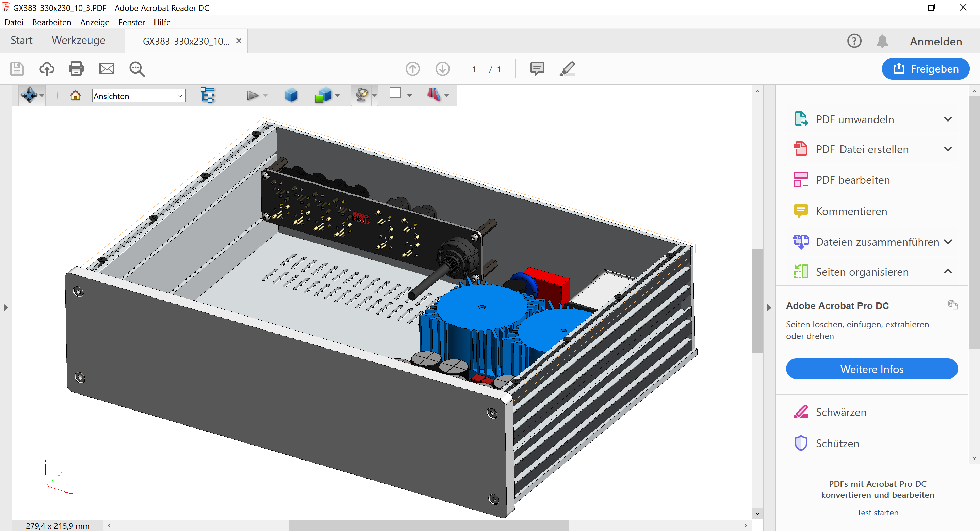
Task: Select the 3D rotate navigation tool
Action: (29, 95)
